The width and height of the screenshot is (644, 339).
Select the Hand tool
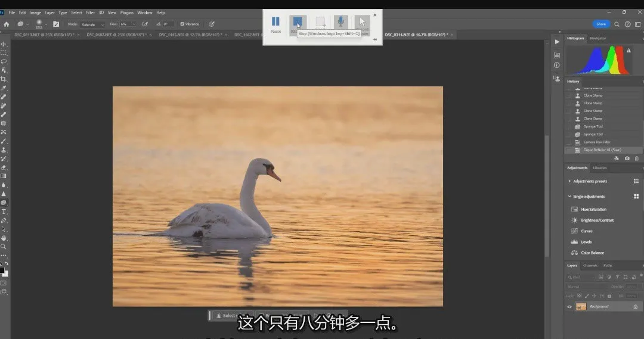tap(4, 238)
